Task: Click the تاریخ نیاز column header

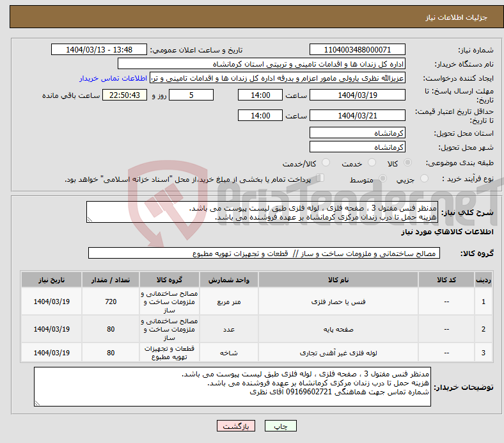Action: tap(51, 280)
